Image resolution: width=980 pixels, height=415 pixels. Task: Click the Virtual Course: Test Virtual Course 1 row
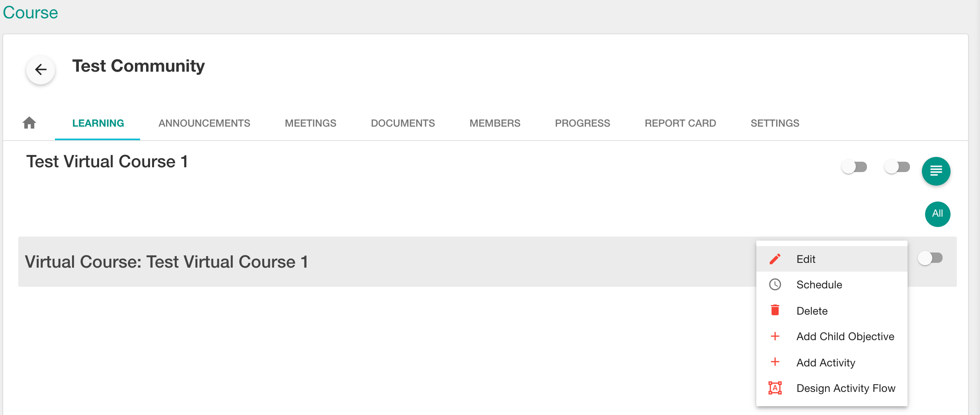[488, 262]
